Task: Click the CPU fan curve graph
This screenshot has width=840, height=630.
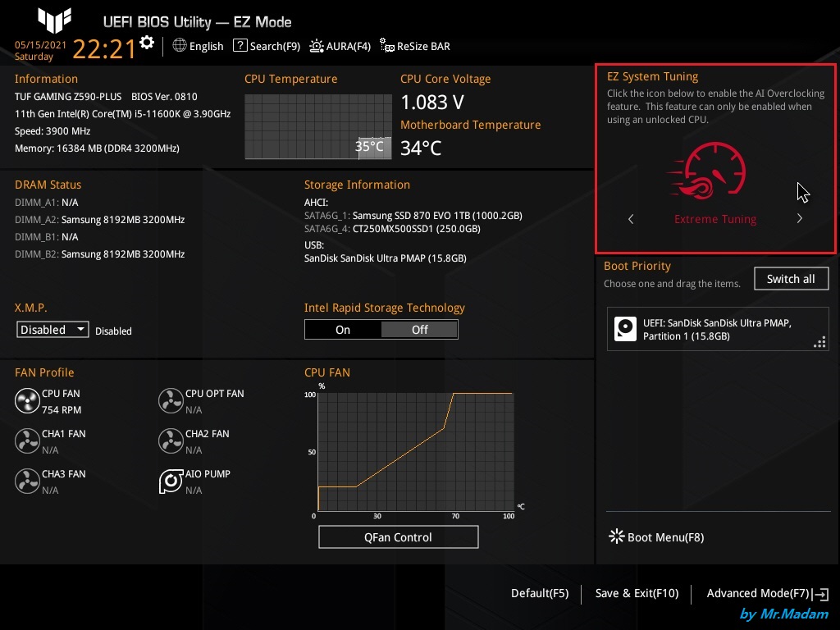Action: (416, 451)
